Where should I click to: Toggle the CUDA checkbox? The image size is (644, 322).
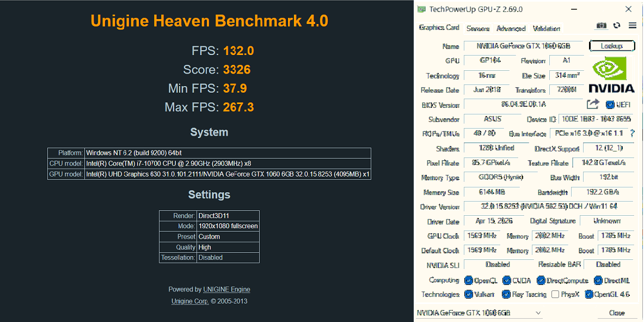(506, 281)
